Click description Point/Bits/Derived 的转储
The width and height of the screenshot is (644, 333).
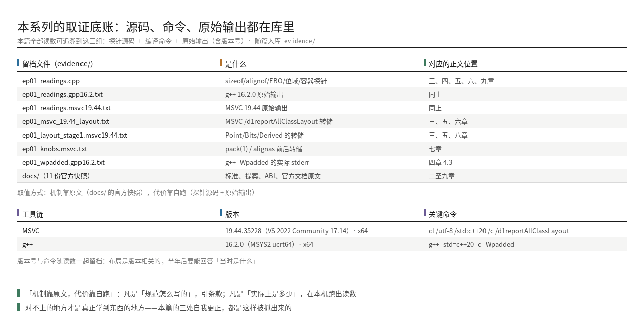click(x=265, y=135)
